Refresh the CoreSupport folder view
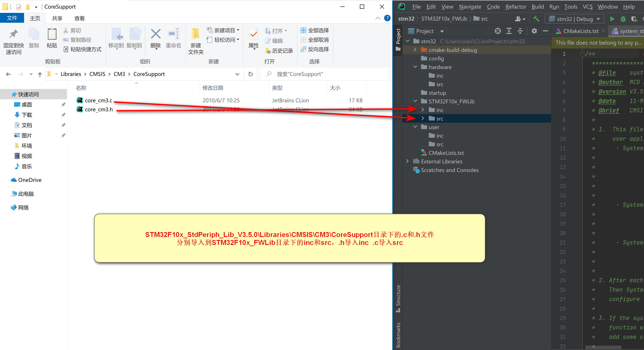Viewport: 644px width, 350px height. point(250,74)
